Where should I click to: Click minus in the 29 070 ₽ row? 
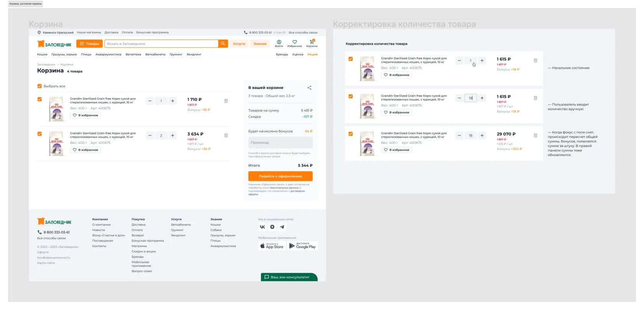(x=459, y=135)
